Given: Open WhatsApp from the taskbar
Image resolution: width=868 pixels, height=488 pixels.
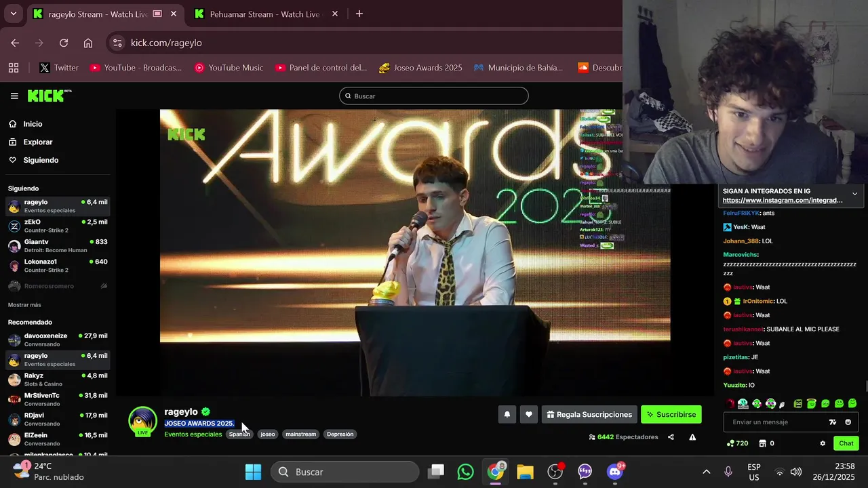Looking at the screenshot, I should pyautogui.click(x=465, y=472).
